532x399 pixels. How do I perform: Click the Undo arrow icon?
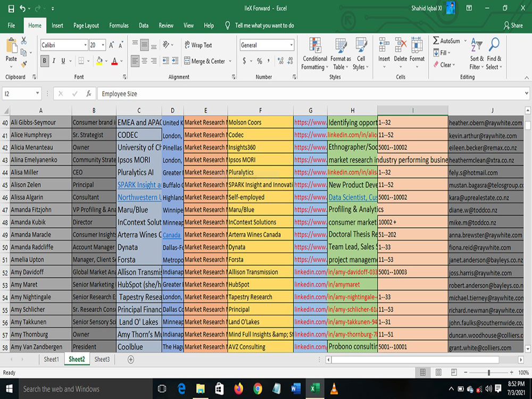pos(23,9)
